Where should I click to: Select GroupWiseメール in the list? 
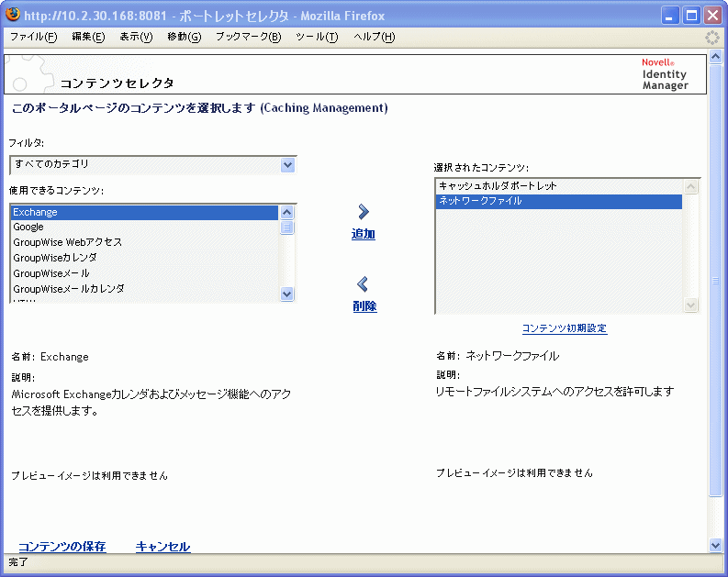(144, 273)
